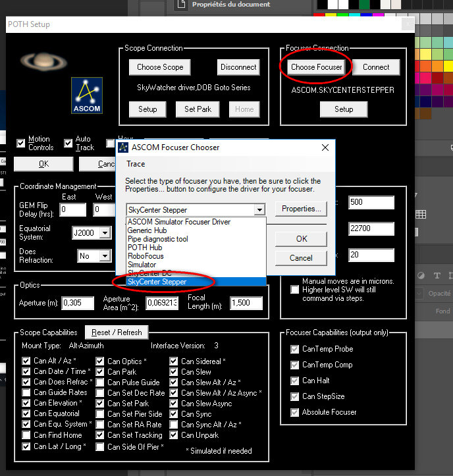This screenshot has height=476, width=453.
Task: Click the Disconnect scope button
Action: (x=238, y=67)
